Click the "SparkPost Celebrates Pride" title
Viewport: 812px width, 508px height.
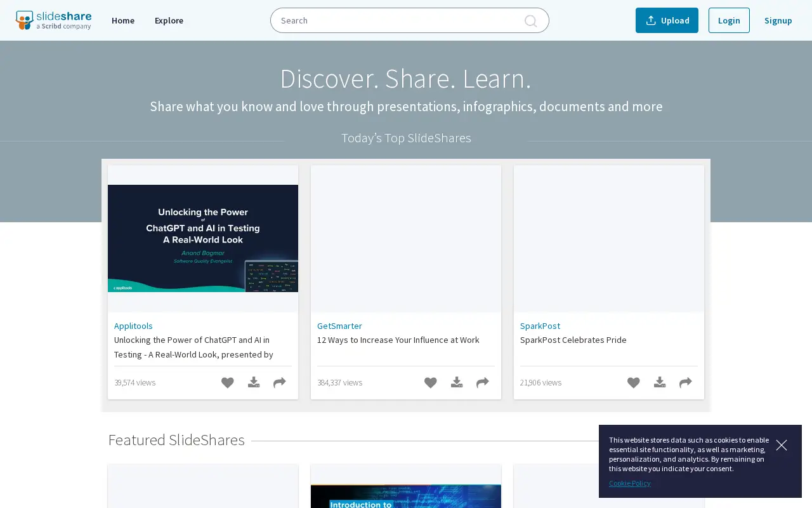tap(573, 340)
